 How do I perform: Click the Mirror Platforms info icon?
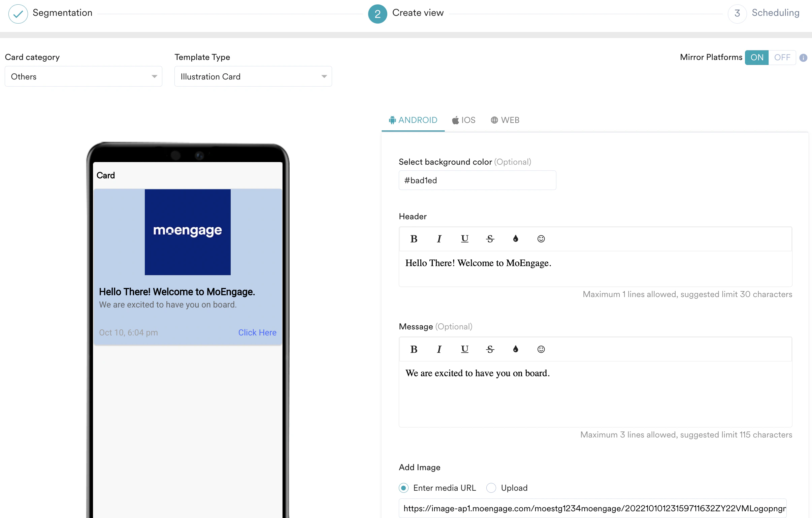803,58
